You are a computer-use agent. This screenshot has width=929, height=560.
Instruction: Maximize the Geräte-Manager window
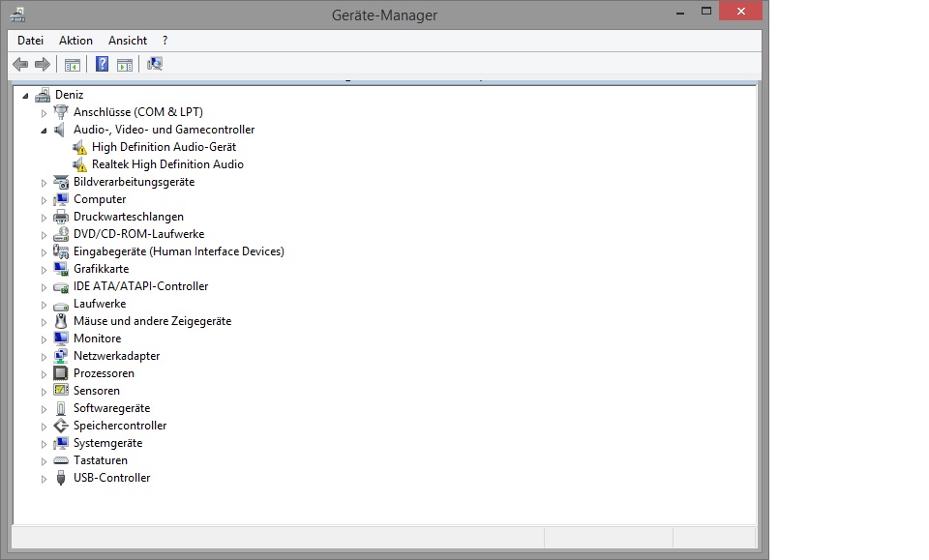706,12
